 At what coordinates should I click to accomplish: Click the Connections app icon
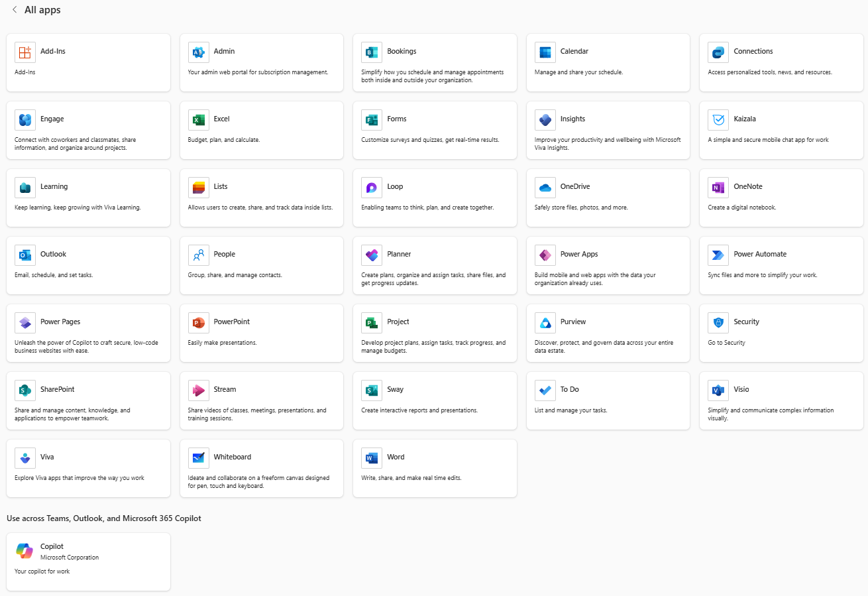(718, 52)
